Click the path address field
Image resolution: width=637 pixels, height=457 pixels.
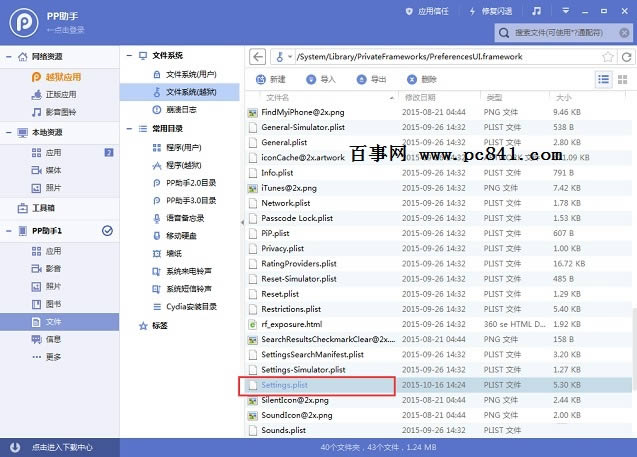pos(447,56)
